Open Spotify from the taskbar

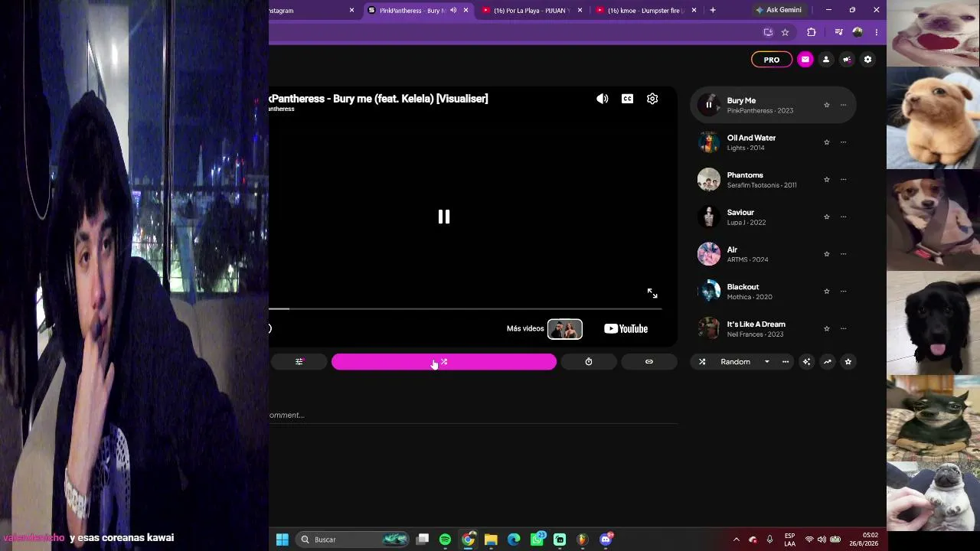pyautogui.click(x=445, y=540)
